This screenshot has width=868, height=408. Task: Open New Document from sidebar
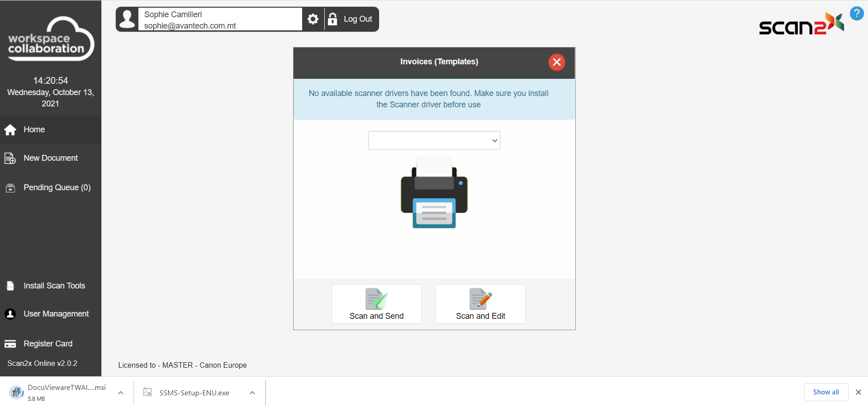pos(50,158)
